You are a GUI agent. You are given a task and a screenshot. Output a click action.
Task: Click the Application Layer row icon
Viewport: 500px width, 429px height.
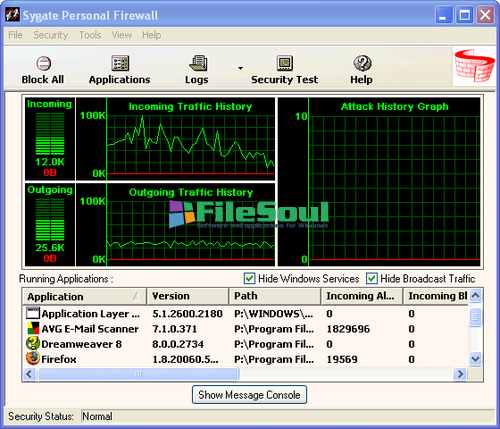click(x=33, y=313)
